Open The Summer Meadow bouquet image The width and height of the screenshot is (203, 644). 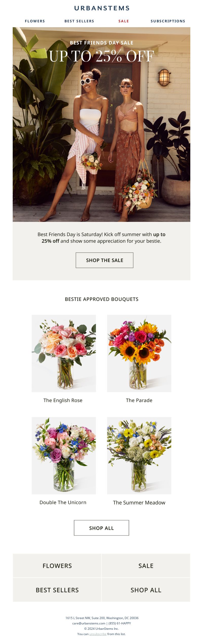(139, 455)
